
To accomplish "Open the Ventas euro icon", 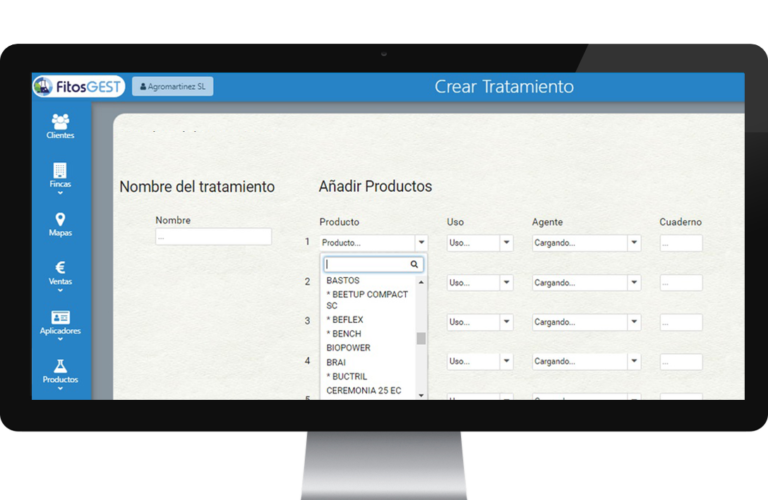I will (x=60, y=267).
